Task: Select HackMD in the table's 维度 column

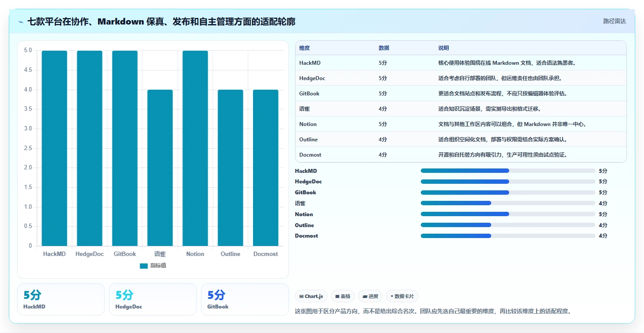Action: (310, 63)
